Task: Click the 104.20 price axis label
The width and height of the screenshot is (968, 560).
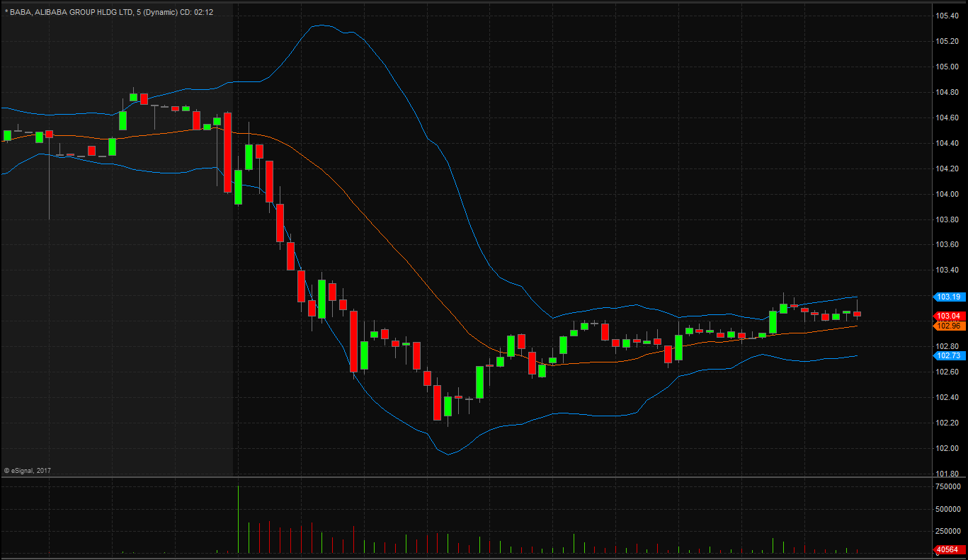Action: (947, 168)
